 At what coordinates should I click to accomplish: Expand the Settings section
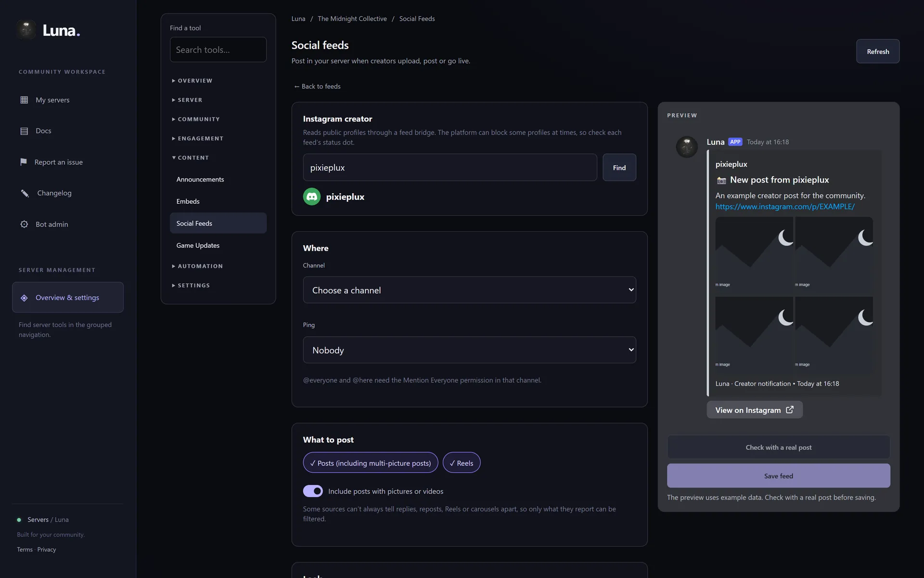tap(191, 285)
